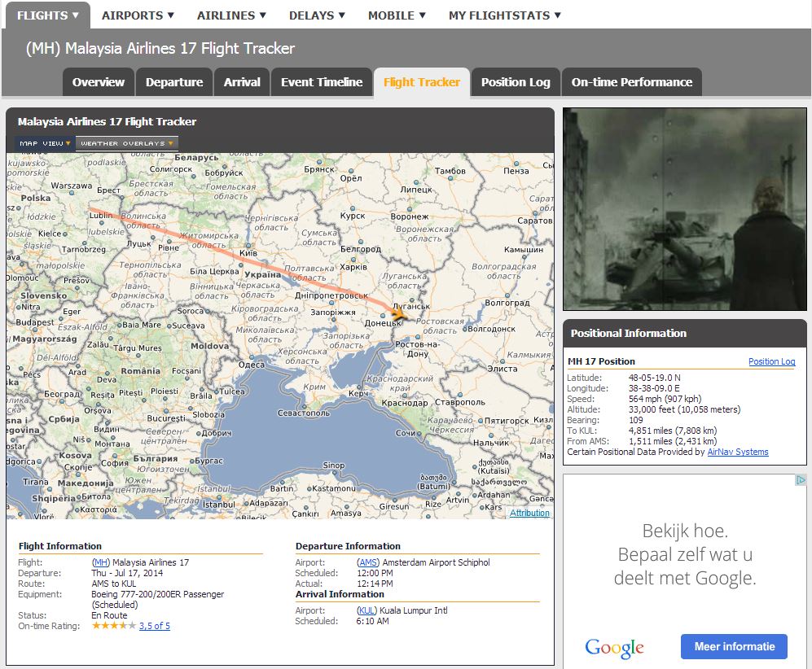Switch to the Position Log tab

tap(516, 82)
